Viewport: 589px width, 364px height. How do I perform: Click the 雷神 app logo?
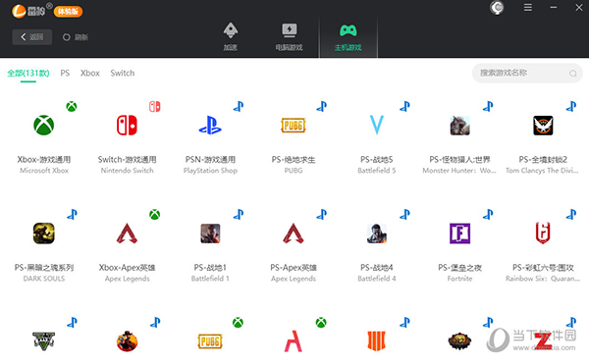click(28, 11)
